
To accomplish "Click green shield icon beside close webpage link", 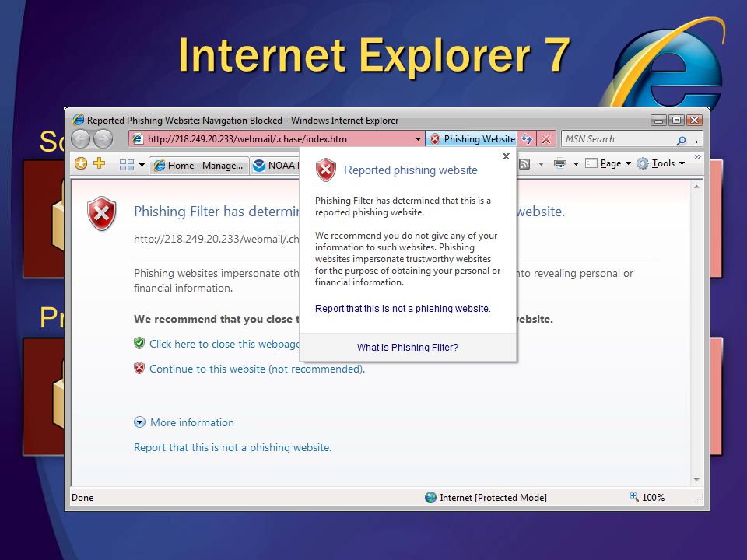I will [x=139, y=343].
